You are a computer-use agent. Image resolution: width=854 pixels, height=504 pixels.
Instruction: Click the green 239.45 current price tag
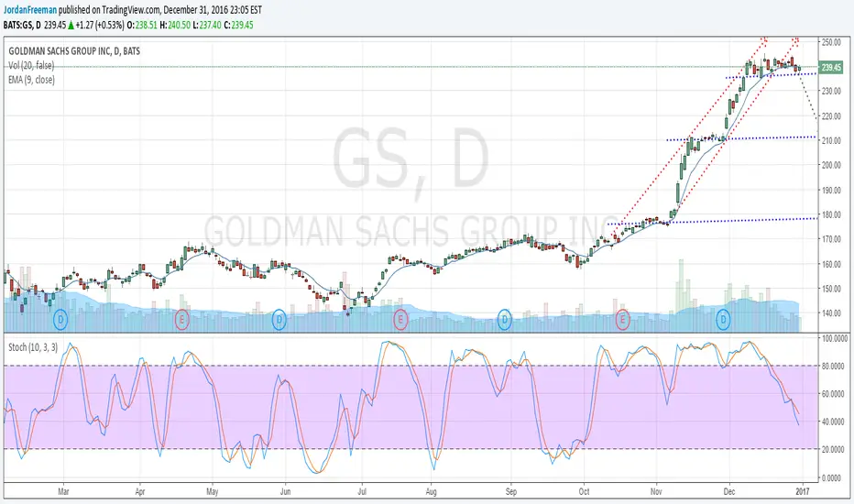coord(832,68)
